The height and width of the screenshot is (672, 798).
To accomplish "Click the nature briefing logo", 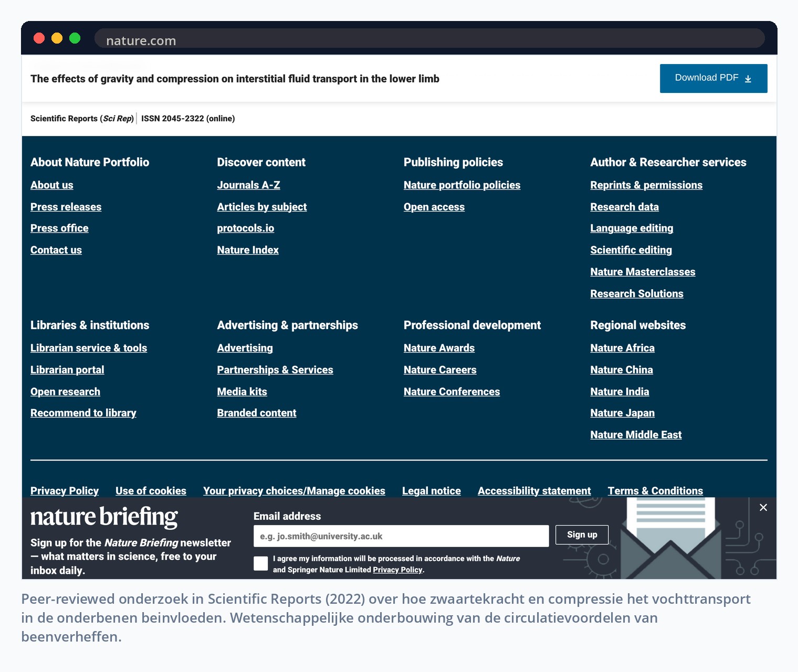I will (104, 517).
